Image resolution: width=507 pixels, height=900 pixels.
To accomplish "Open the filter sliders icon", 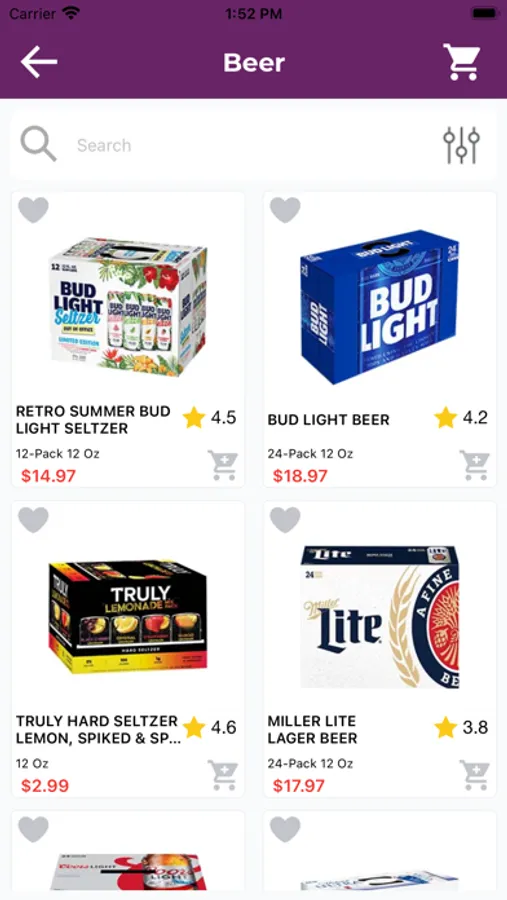I will [462, 145].
